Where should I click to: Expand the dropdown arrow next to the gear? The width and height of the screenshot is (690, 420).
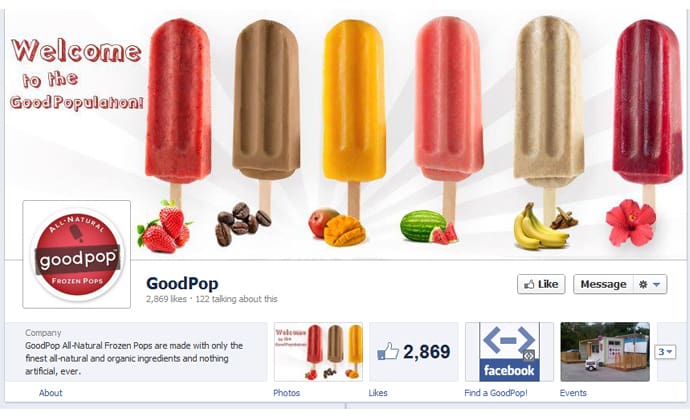pos(657,285)
